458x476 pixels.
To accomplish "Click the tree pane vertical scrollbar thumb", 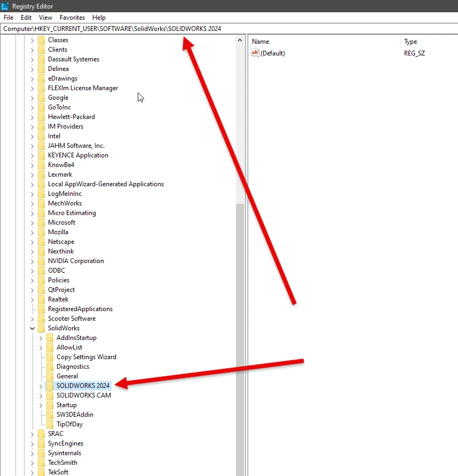I will (240, 339).
